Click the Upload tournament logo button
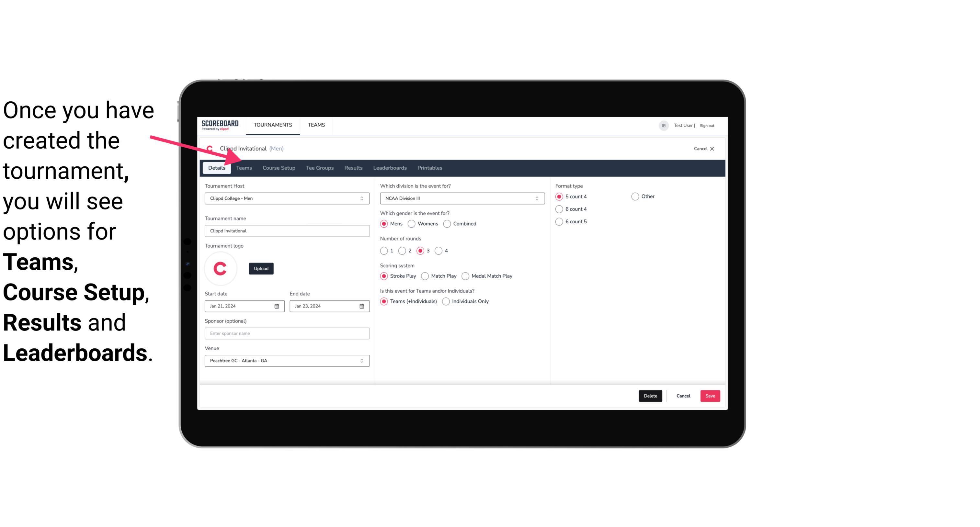This screenshot has width=980, height=527. (261, 268)
